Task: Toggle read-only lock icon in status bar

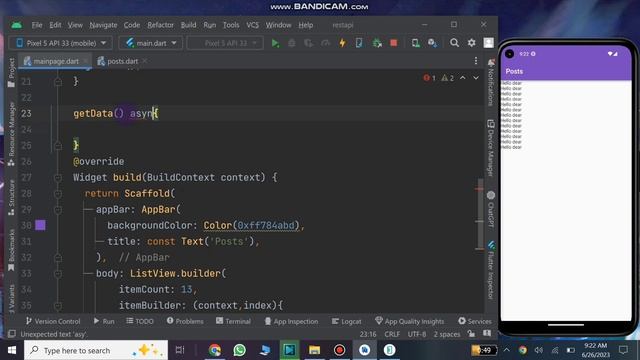Action: [x=471, y=334]
